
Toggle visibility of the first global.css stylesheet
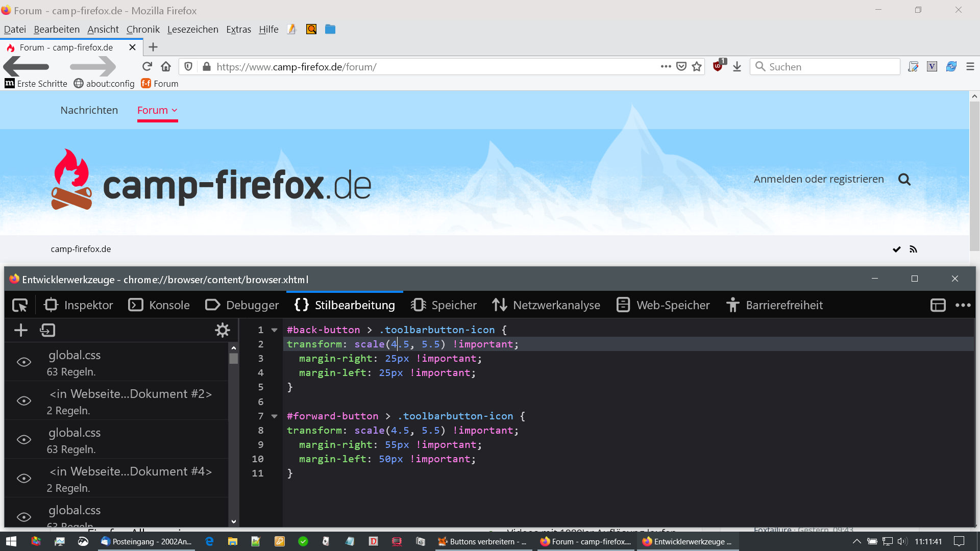coord(24,362)
